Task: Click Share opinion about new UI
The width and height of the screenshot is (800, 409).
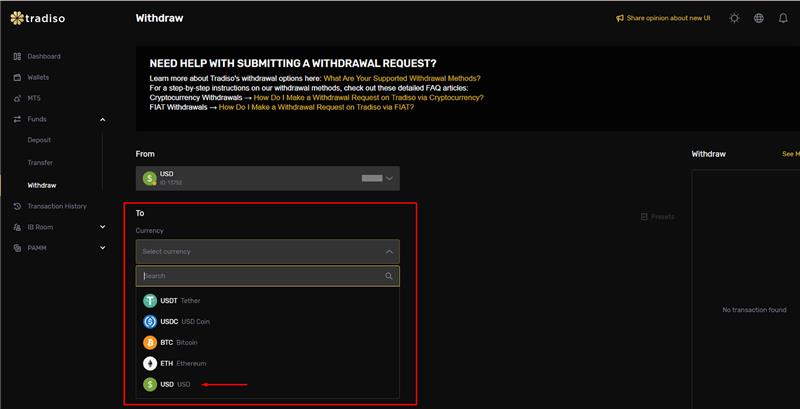Action: [x=666, y=18]
